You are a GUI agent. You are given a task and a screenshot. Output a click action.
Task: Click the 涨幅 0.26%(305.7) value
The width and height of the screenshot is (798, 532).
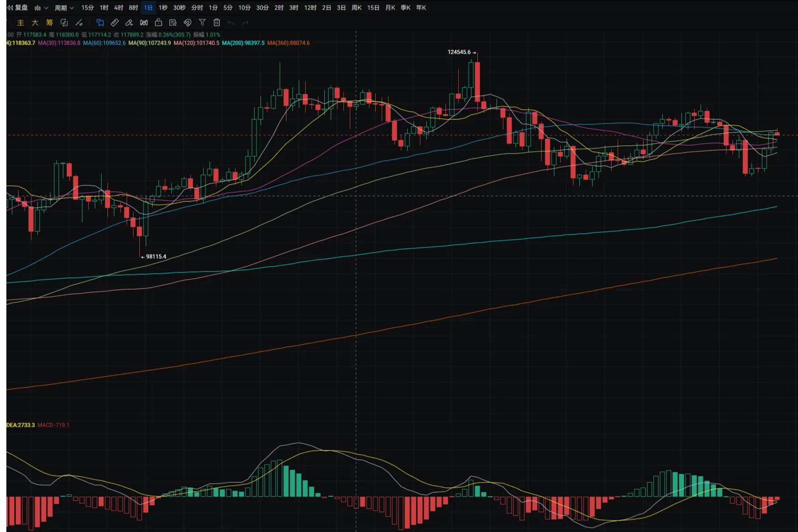pyautogui.click(x=168, y=35)
